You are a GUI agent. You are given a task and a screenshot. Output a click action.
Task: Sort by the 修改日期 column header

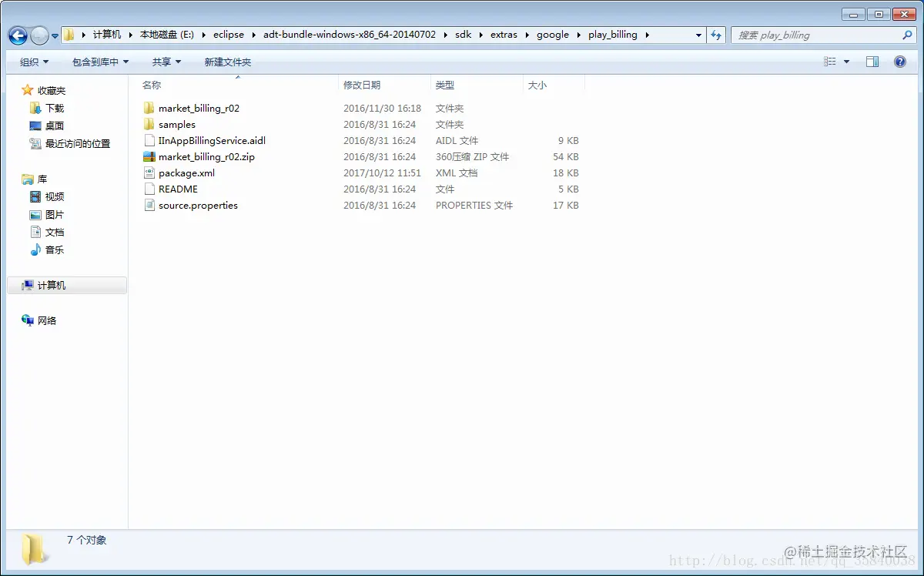[362, 85]
